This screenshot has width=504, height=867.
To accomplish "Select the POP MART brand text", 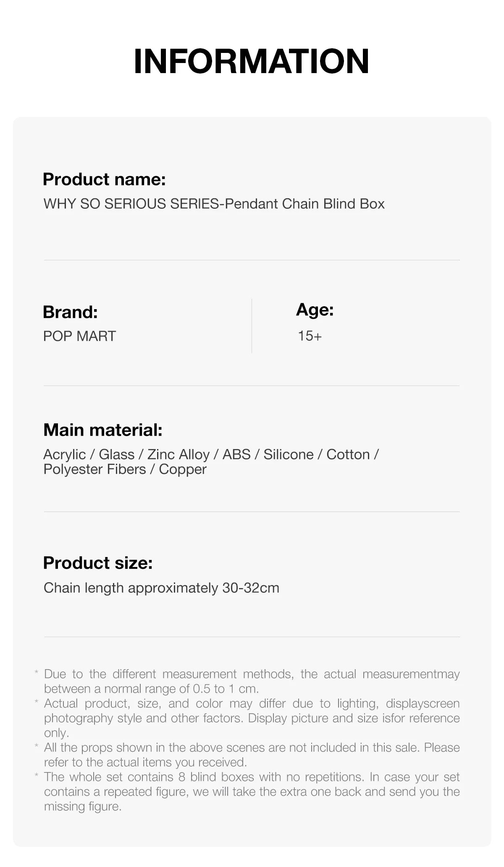I will [79, 336].
